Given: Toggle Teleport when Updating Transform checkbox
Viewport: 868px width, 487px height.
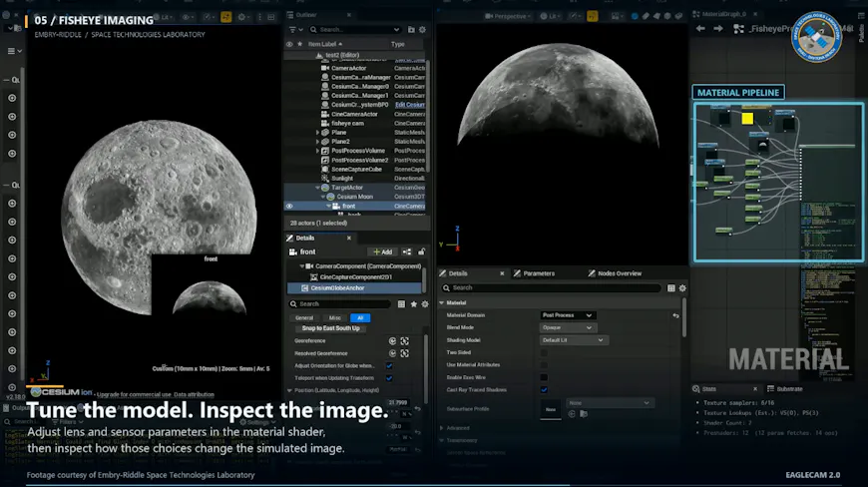Looking at the screenshot, I should [x=389, y=378].
